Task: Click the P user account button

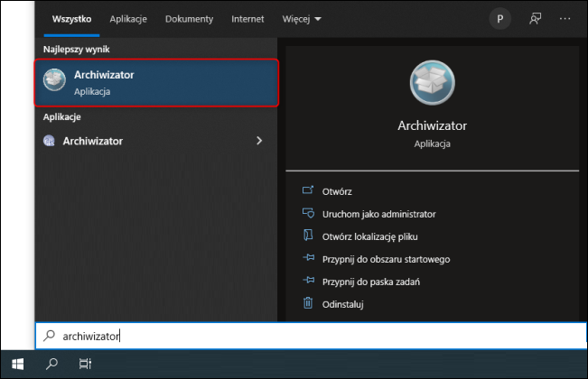Action: click(x=499, y=18)
